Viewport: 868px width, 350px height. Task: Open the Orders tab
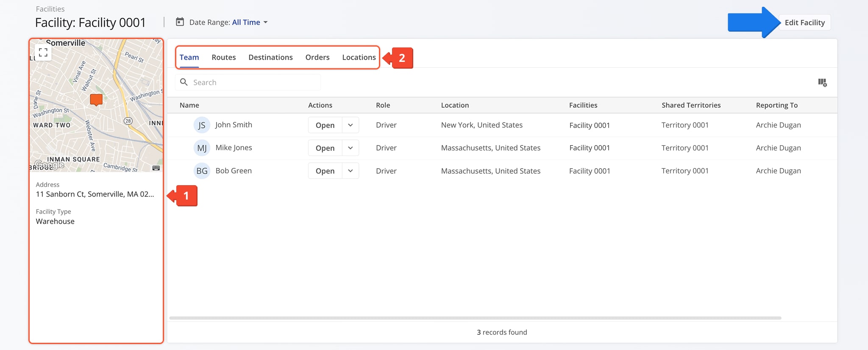tap(317, 57)
